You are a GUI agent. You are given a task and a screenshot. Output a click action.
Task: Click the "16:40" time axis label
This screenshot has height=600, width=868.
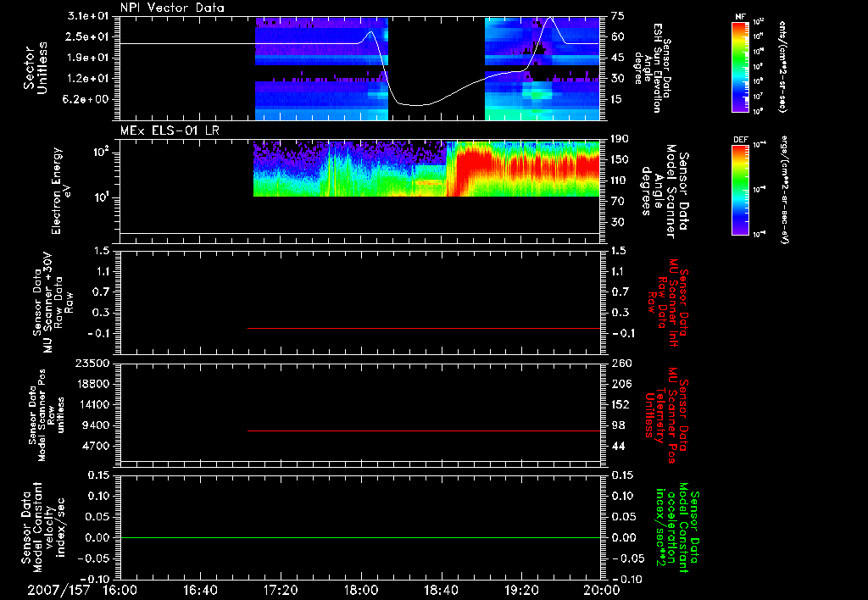pyautogui.click(x=200, y=590)
